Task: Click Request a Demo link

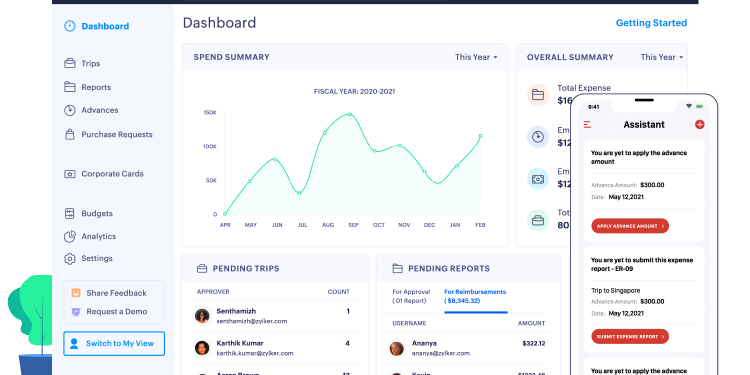Action: (117, 311)
